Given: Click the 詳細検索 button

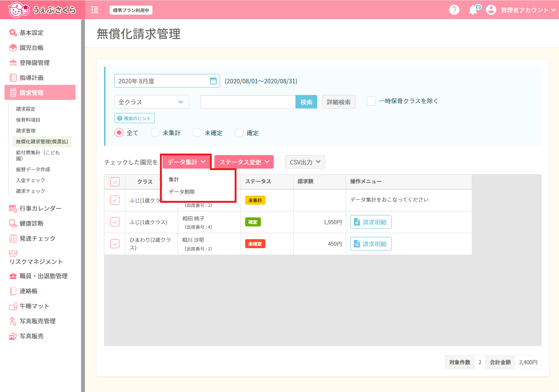Looking at the screenshot, I should tap(339, 102).
